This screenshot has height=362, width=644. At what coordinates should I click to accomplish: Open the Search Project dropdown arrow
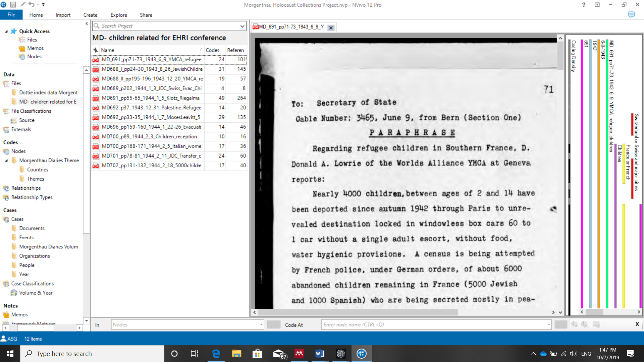click(x=242, y=26)
